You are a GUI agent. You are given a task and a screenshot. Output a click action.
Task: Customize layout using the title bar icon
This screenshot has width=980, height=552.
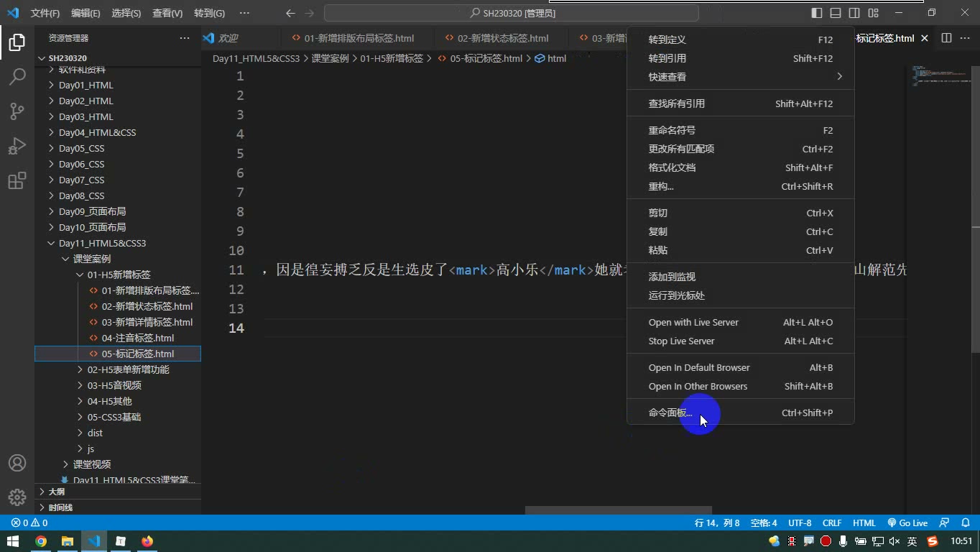(873, 13)
